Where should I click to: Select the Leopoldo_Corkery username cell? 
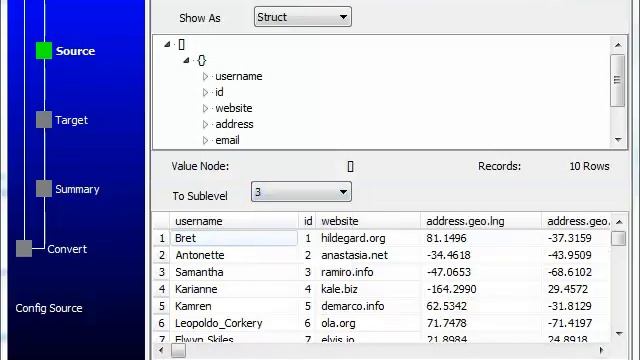point(234,323)
